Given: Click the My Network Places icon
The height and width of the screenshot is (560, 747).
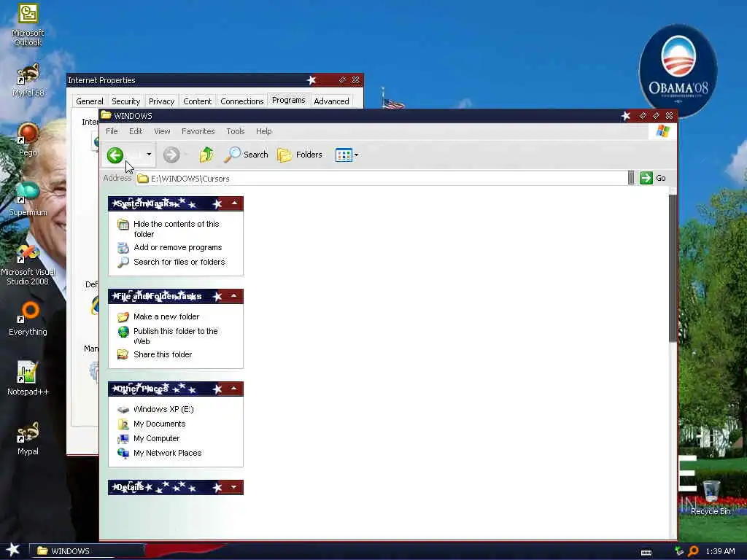Looking at the screenshot, I should coord(123,453).
